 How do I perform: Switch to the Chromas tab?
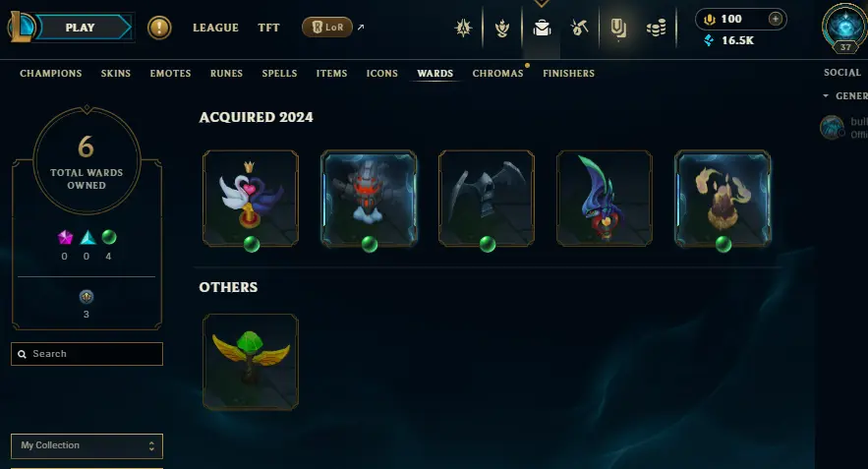497,73
